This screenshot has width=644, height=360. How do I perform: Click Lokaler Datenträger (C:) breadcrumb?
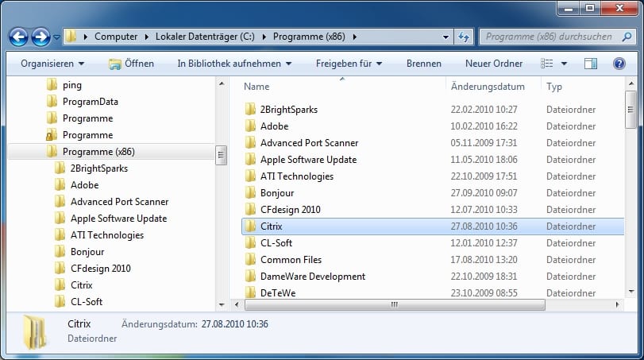[x=205, y=37]
